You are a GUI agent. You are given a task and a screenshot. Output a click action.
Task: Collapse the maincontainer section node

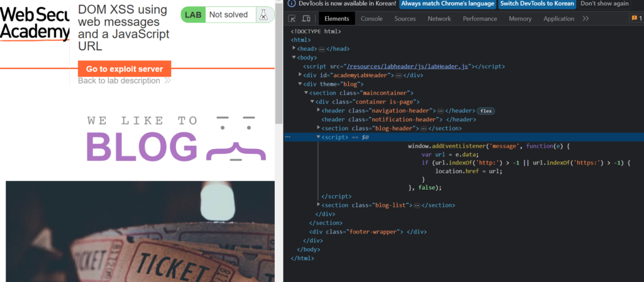306,93
